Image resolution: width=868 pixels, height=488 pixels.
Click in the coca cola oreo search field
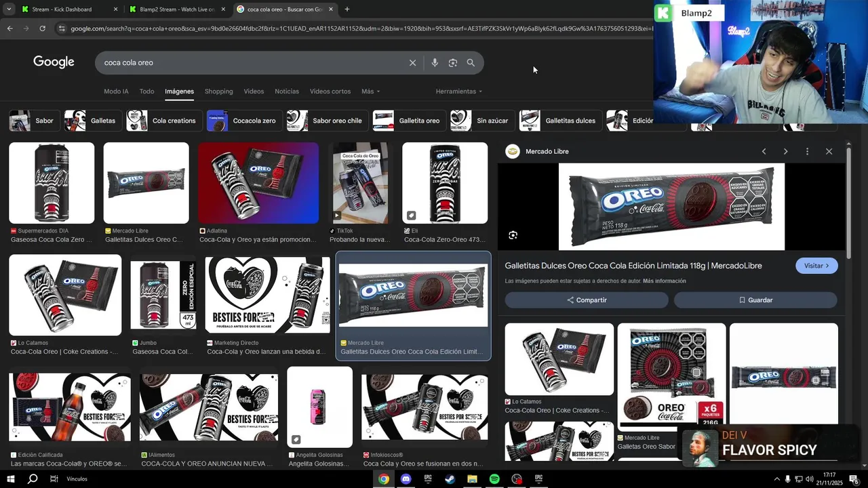point(251,62)
